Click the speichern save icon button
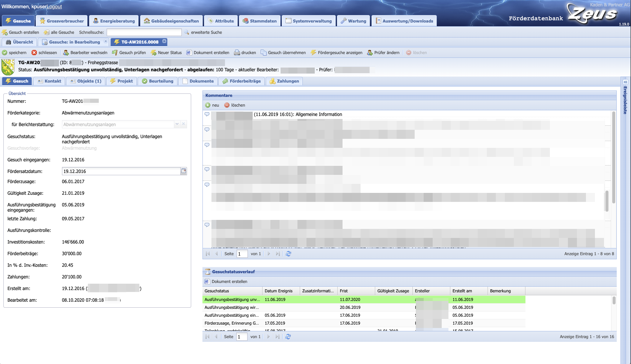The width and height of the screenshot is (631, 364). (x=14, y=53)
